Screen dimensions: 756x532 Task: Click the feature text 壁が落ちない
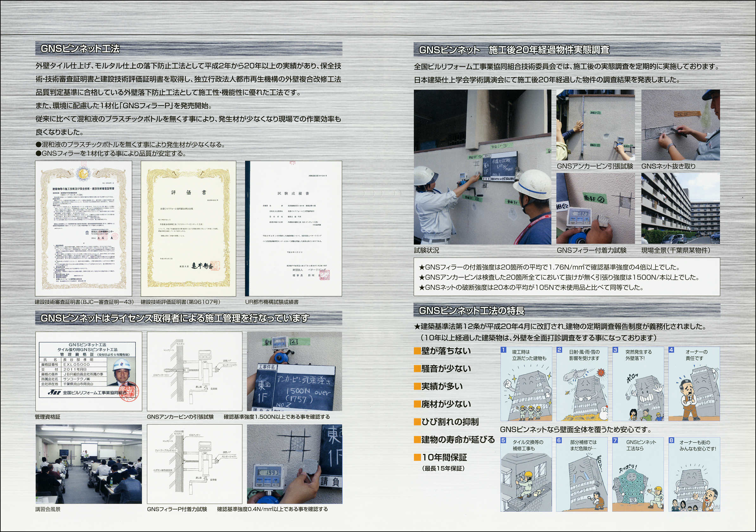point(446,351)
